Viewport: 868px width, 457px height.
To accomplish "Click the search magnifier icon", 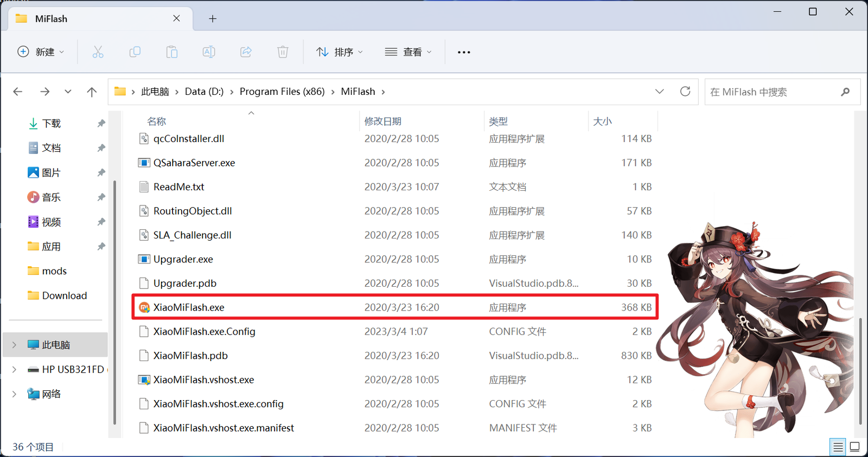I will click(845, 92).
